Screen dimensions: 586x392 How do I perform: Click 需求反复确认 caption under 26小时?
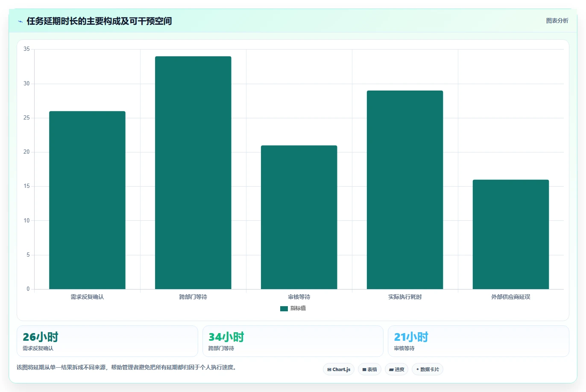point(38,348)
